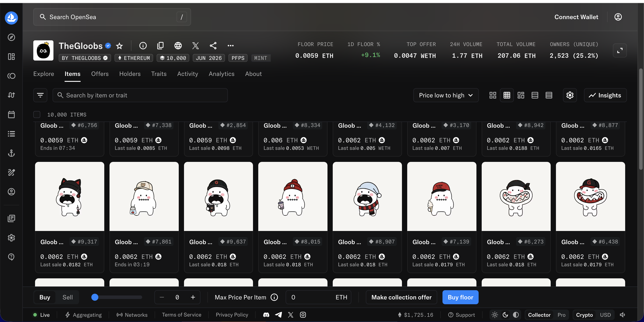Open the Privacy Policy link
Viewport: 644px width, 322px height.
[232, 315]
